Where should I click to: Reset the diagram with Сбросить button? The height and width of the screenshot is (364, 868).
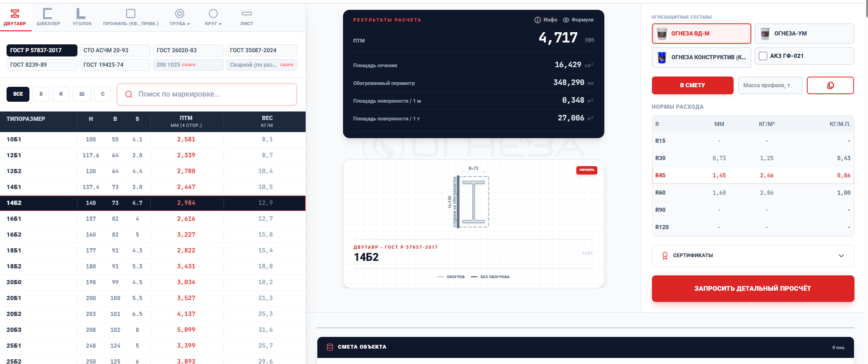pyautogui.click(x=587, y=170)
